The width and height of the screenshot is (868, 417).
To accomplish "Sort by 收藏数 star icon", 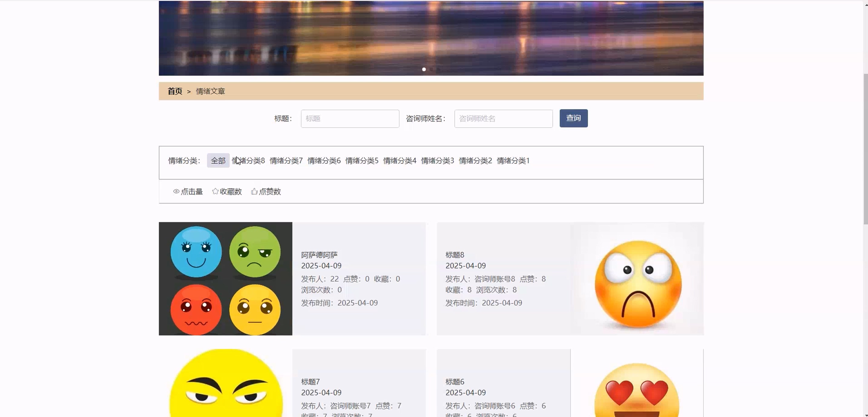I will pos(215,192).
